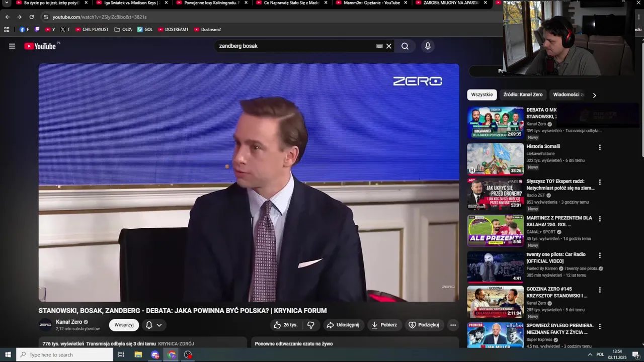Open options for GODZINA ZERO #145 video
The height and width of the screenshot is (362, 644).
600,290
